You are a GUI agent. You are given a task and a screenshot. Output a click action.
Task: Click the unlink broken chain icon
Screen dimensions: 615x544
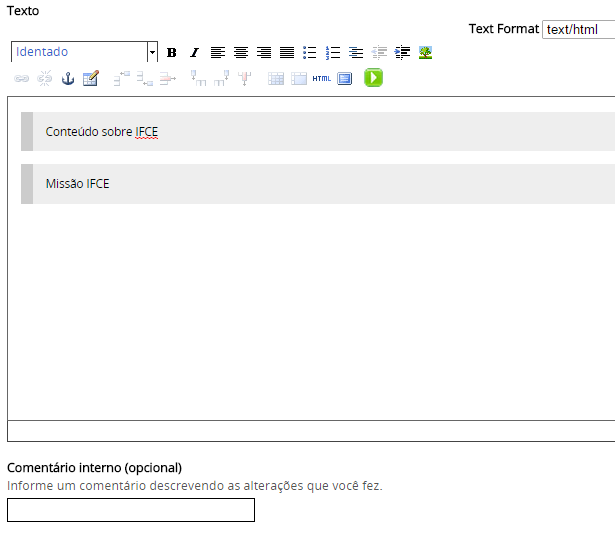45,78
